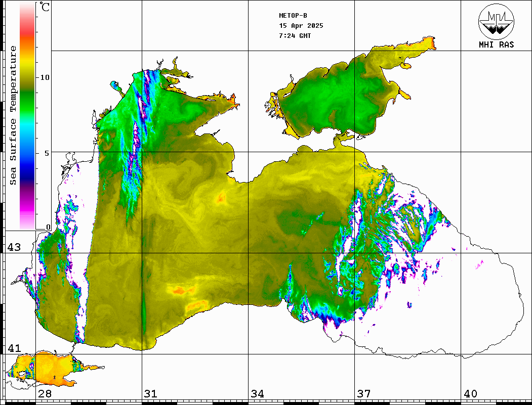Click the longitude 34 axis label
Screen dimensions: 532x405
257,394
